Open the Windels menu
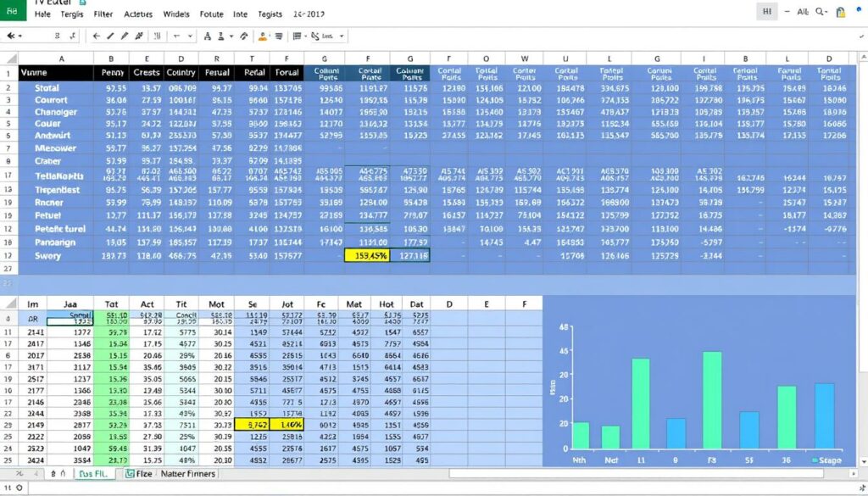This screenshot has height=496, width=868. tap(176, 14)
